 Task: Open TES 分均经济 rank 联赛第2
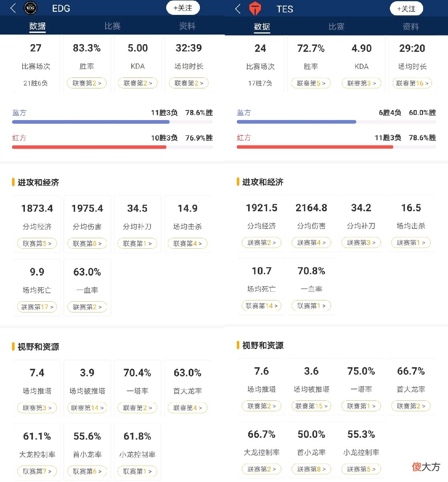pos(262,243)
